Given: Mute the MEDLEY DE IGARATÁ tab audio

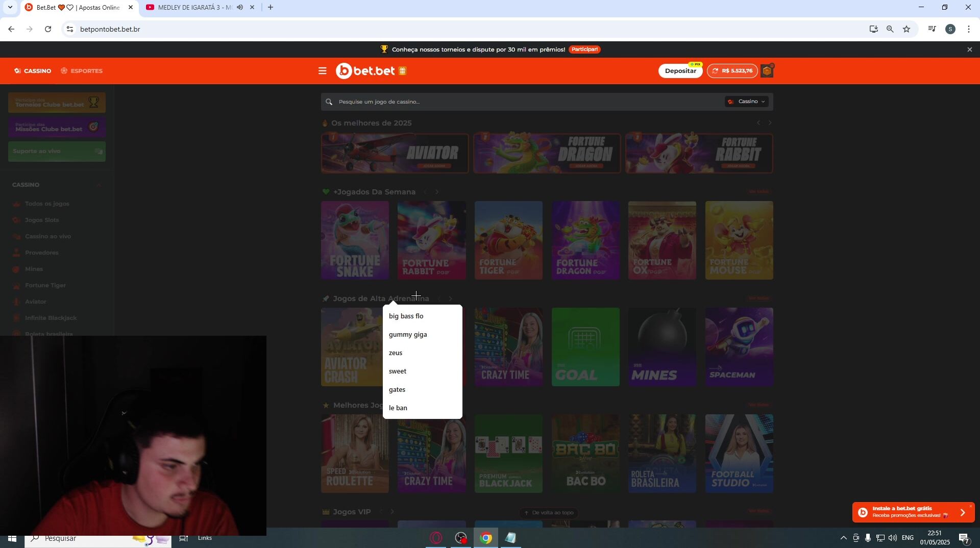Looking at the screenshot, I should [x=240, y=7].
